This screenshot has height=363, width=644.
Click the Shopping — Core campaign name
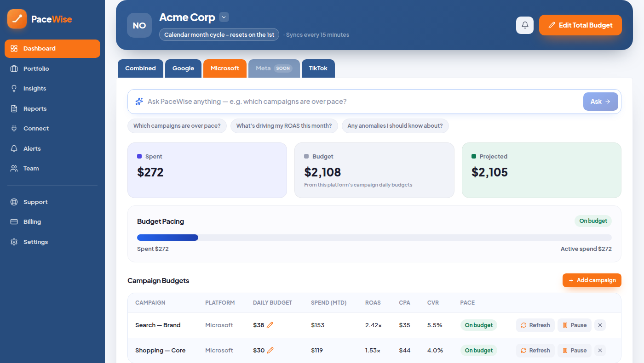click(160, 351)
